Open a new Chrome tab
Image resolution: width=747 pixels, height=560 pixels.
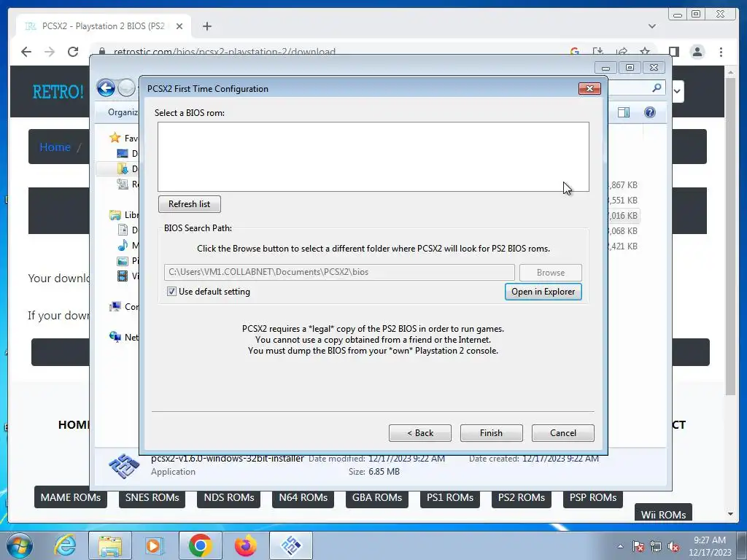[x=206, y=26]
